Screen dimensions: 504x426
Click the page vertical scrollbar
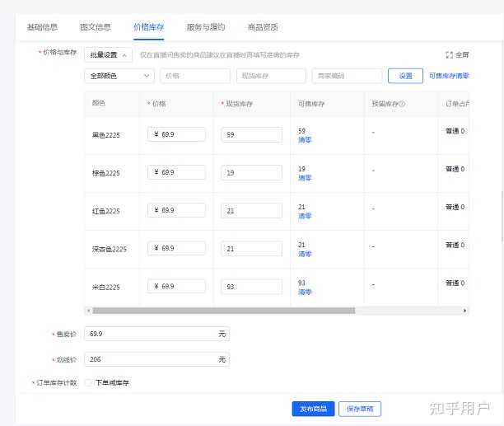(x=502, y=216)
